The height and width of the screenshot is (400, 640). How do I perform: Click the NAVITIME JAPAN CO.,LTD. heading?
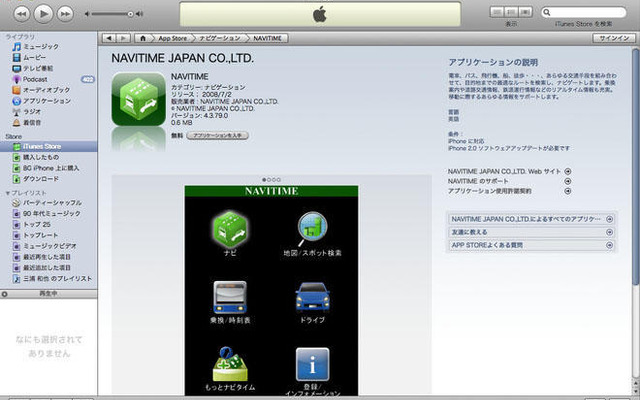click(182, 58)
